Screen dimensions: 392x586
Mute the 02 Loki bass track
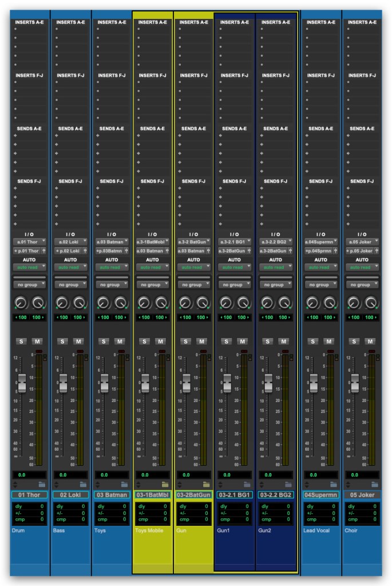pyautogui.click(x=78, y=341)
